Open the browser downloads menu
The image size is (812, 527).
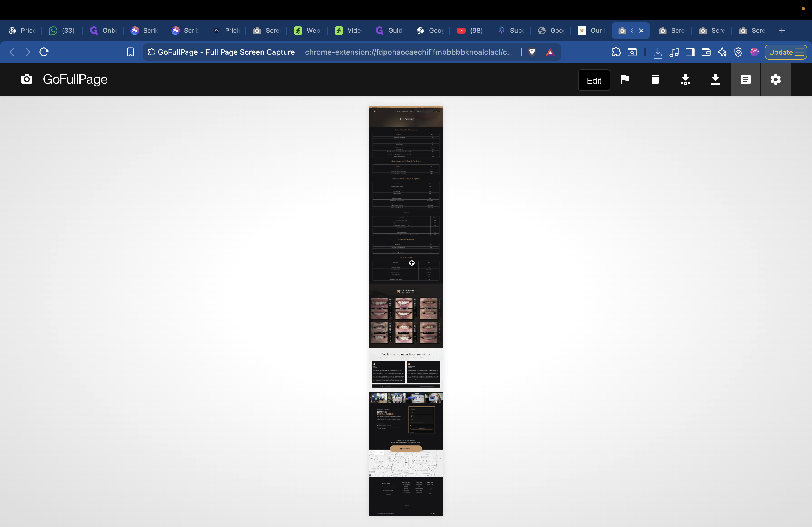click(x=658, y=52)
